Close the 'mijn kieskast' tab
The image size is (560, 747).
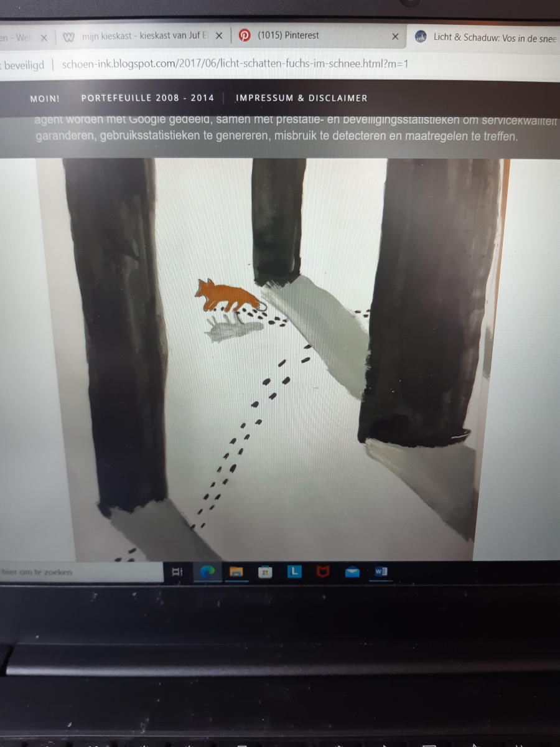219,37
